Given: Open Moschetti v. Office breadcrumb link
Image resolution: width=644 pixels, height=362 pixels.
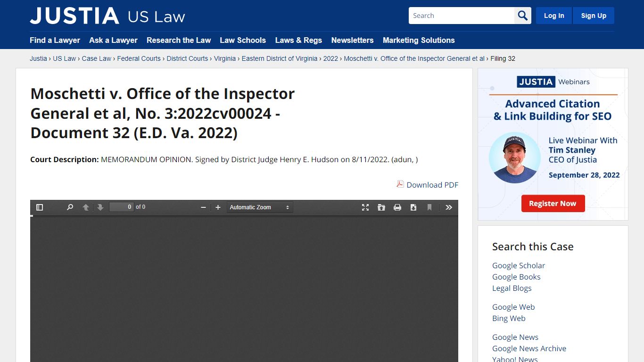Looking at the screenshot, I should 414,58.
